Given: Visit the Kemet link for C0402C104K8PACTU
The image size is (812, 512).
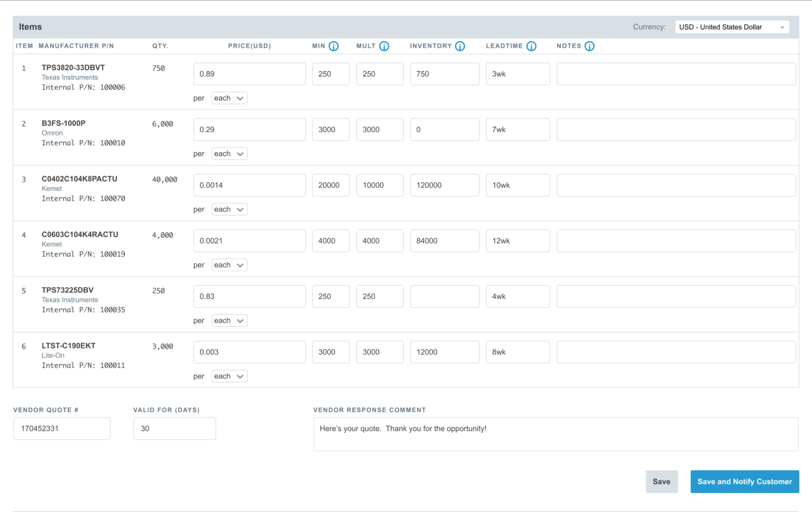Looking at the screenshot, I should (51, 188).
